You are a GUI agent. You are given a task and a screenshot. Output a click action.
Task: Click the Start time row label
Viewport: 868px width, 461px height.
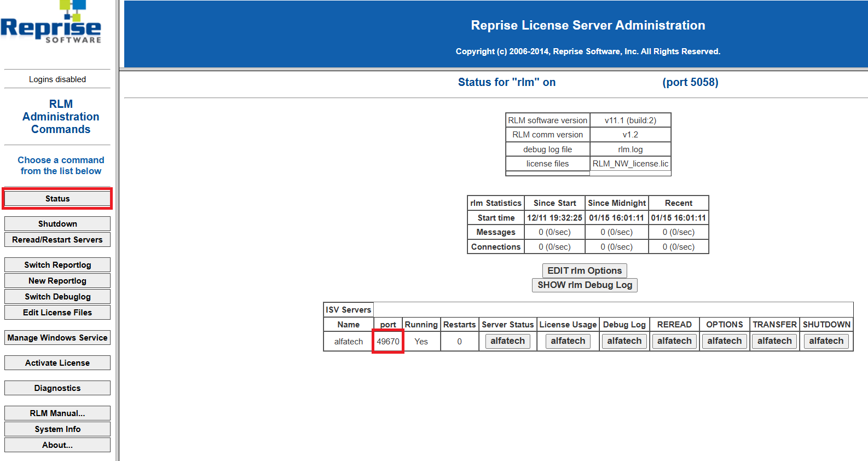(496, 218)
